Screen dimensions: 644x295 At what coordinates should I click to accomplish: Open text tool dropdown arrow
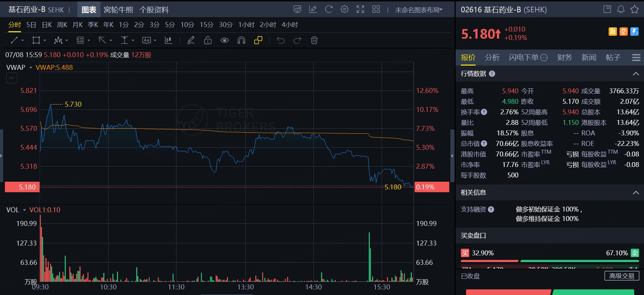(x=155, y=41)
